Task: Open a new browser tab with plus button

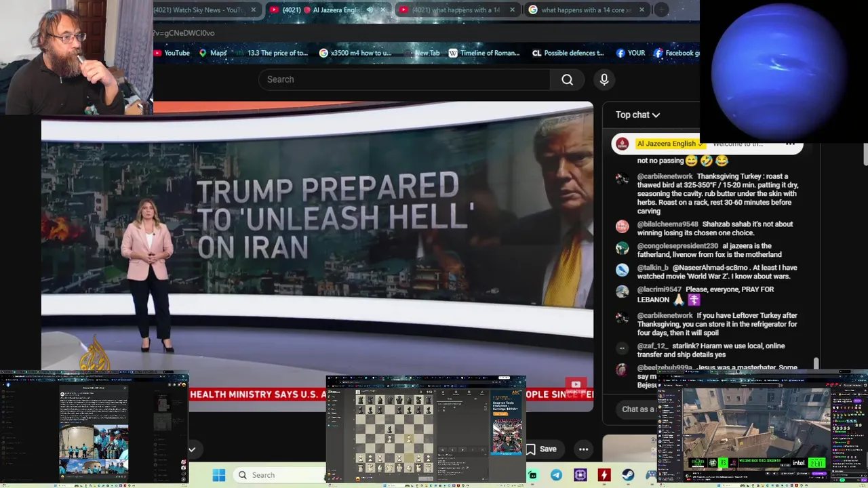Action: click(x=662, y=9)
